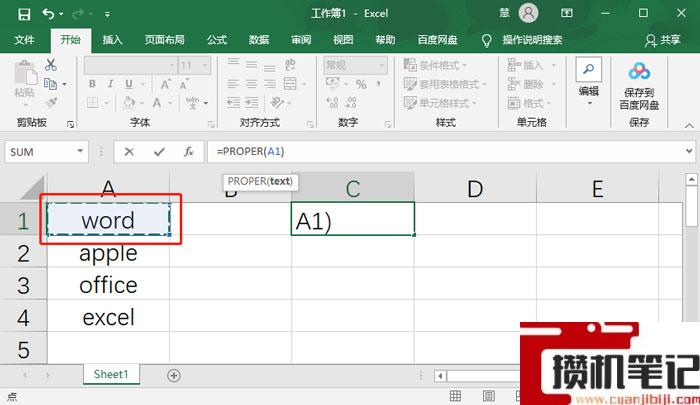Screen dimensions: 700x405
Task: Toggle Italic formatting
Action: pyautogui.click(x=110, y=84)
